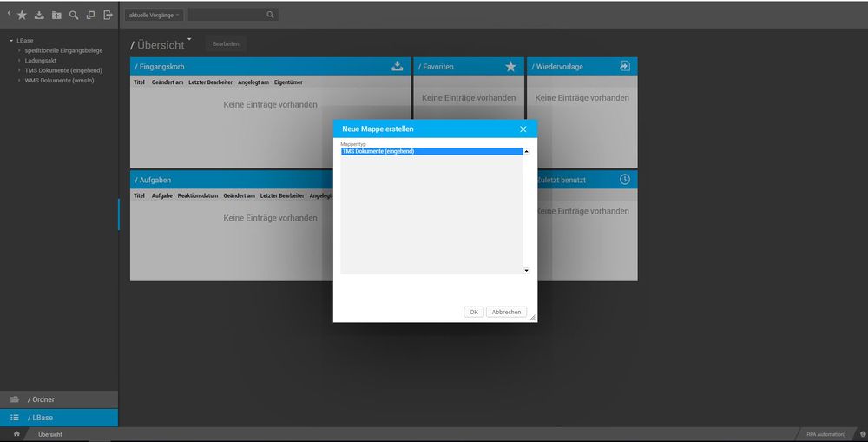Switch to the '/ Ordner' sidebar section
The image size is (868, 442).
click(x=59, y=399)
